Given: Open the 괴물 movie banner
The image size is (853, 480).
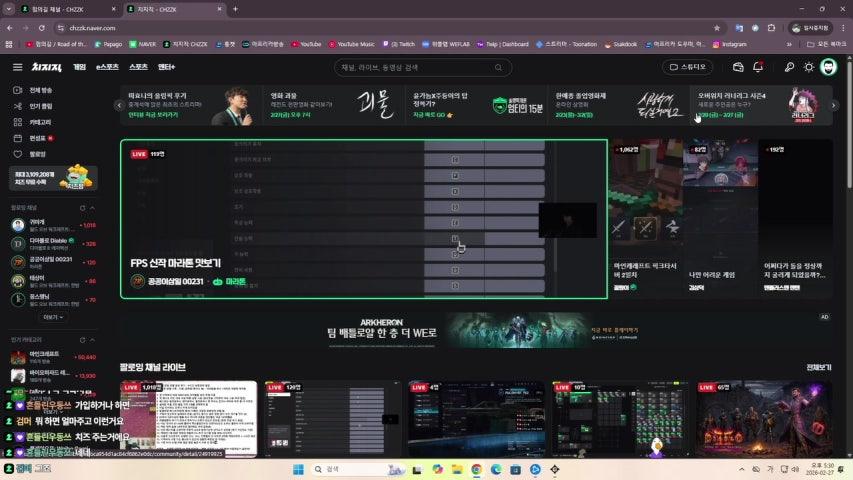Looking at the screenshot, I should [333, 105].
